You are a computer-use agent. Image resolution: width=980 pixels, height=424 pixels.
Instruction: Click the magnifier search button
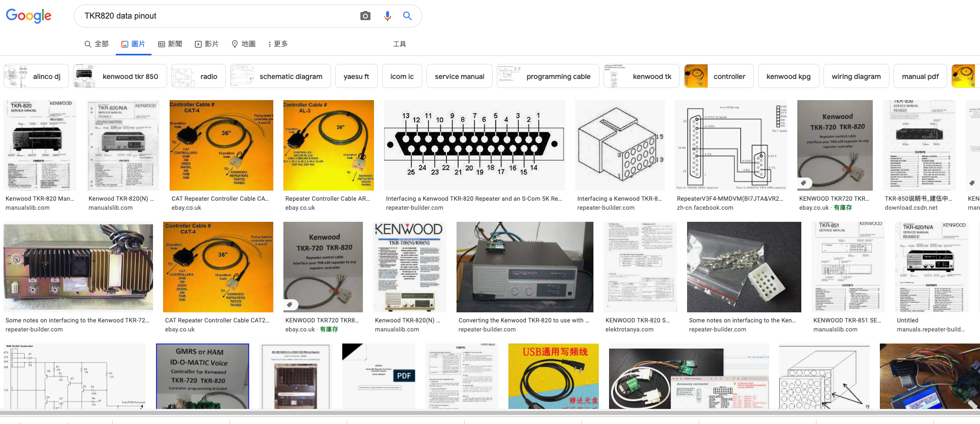407,16
